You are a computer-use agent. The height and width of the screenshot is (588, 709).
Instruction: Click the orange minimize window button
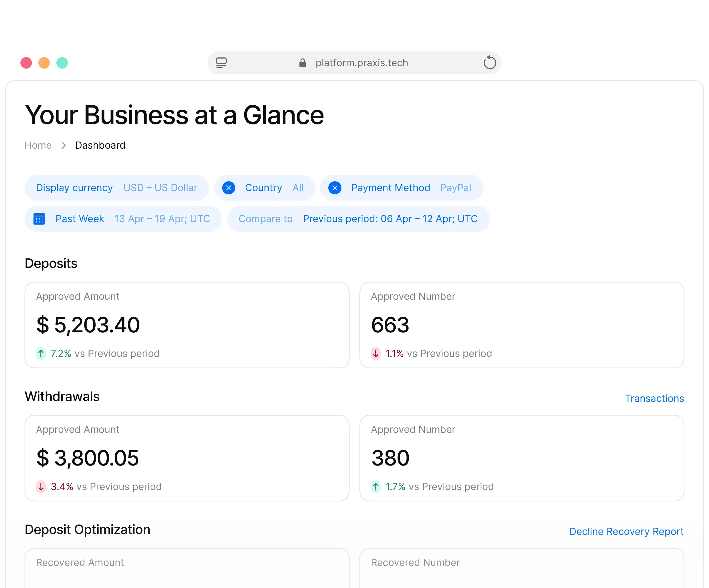(x=44, y=63)
